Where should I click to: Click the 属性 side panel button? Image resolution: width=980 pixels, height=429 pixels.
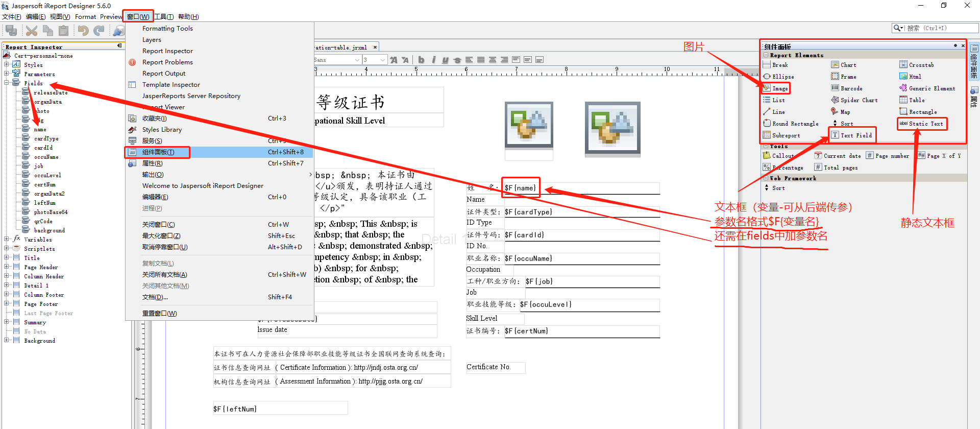click(x=974, y=96)
